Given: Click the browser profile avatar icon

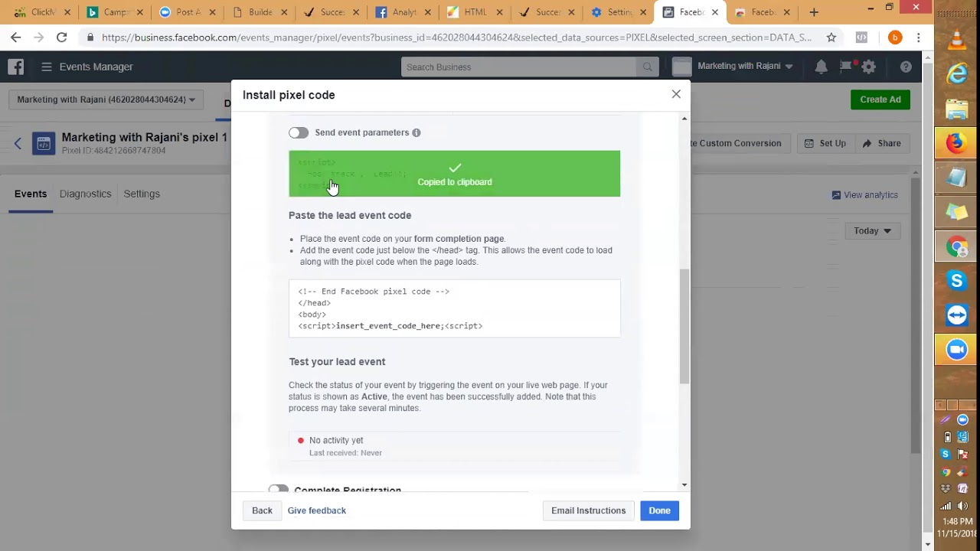Looking at the screenshot, I should 894,37.
